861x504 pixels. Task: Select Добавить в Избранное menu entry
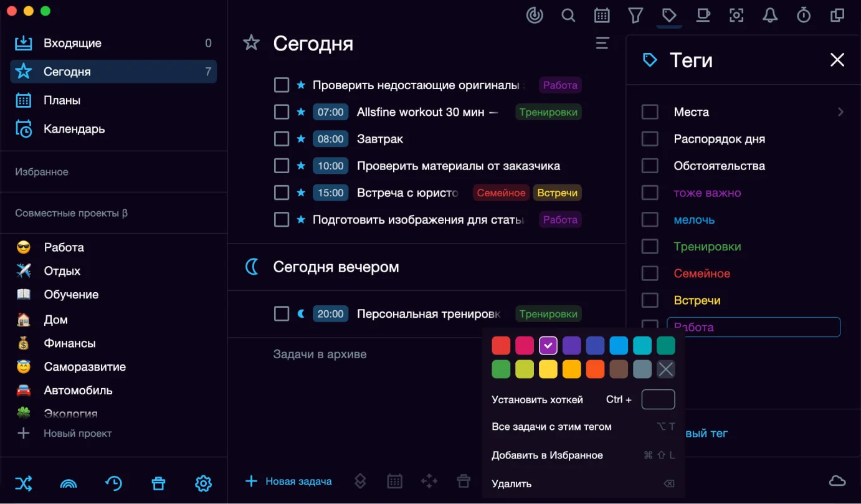pos(547,455)
